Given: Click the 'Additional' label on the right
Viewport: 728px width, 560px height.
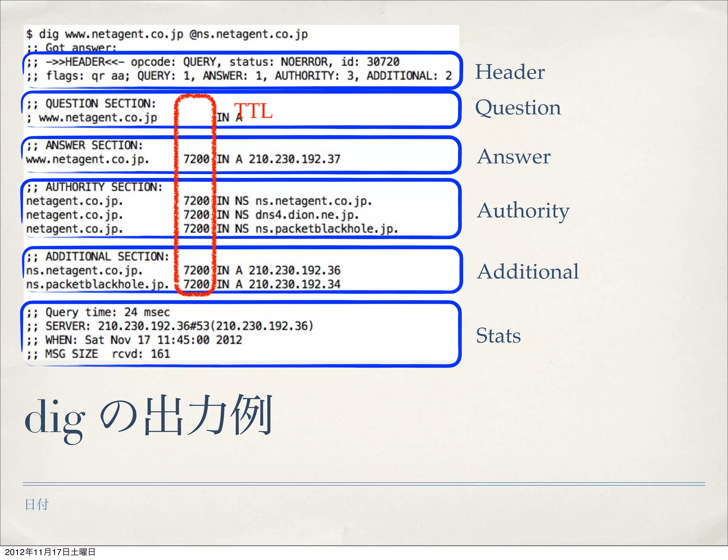Looking at the screenshot, I should click(528, 271).
